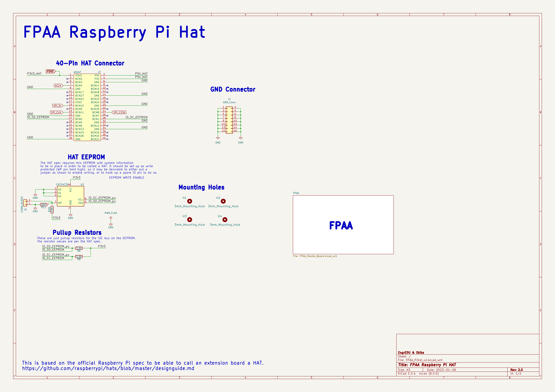
Task: Click the J3 40HAT connector body
Action: (x=87, y=107)
